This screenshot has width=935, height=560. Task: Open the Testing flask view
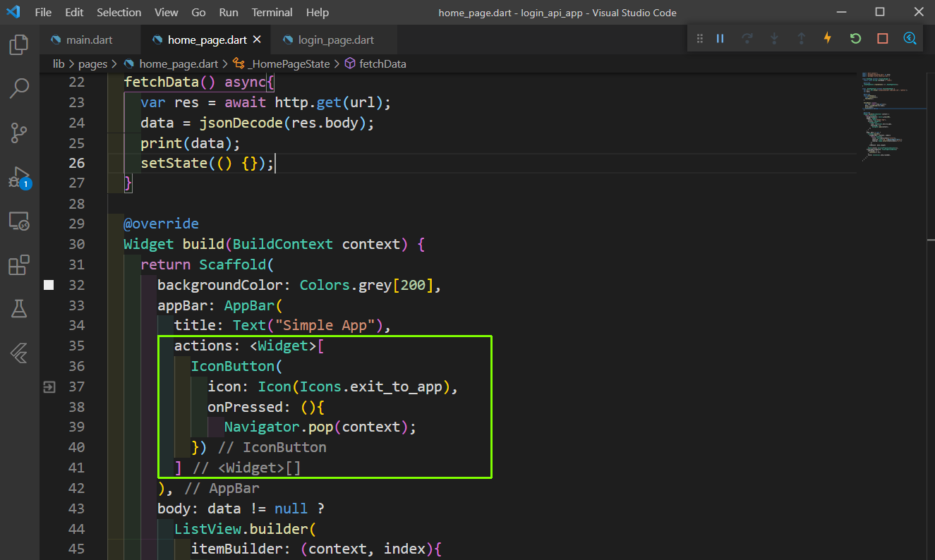(x=18, y=308)
